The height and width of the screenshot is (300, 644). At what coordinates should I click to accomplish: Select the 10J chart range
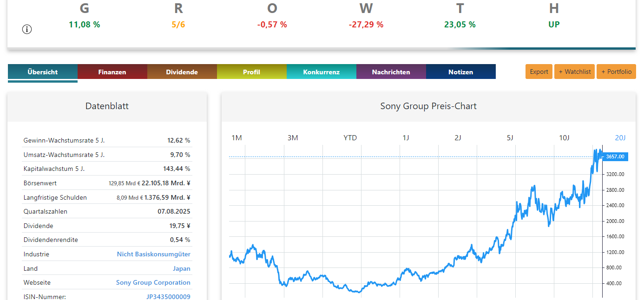point(564,138)
